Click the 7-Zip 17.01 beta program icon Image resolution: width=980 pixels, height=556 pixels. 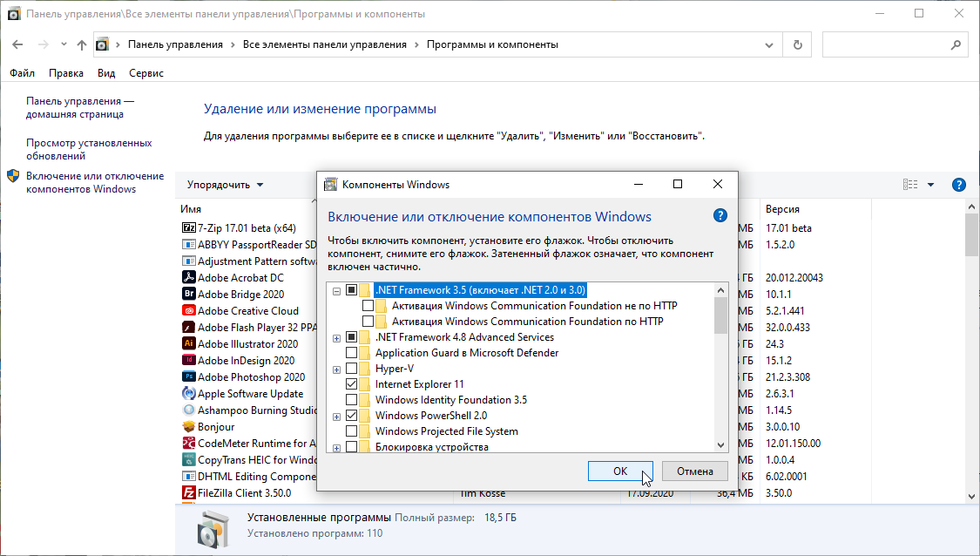pos(188,228)
